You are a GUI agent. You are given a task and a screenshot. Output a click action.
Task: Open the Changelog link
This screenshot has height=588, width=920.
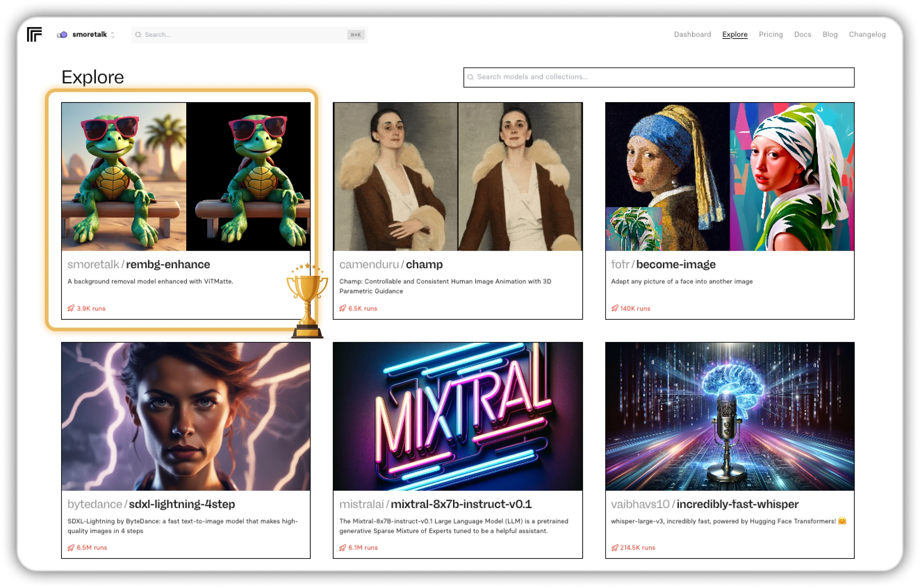(x=867, y=35)
